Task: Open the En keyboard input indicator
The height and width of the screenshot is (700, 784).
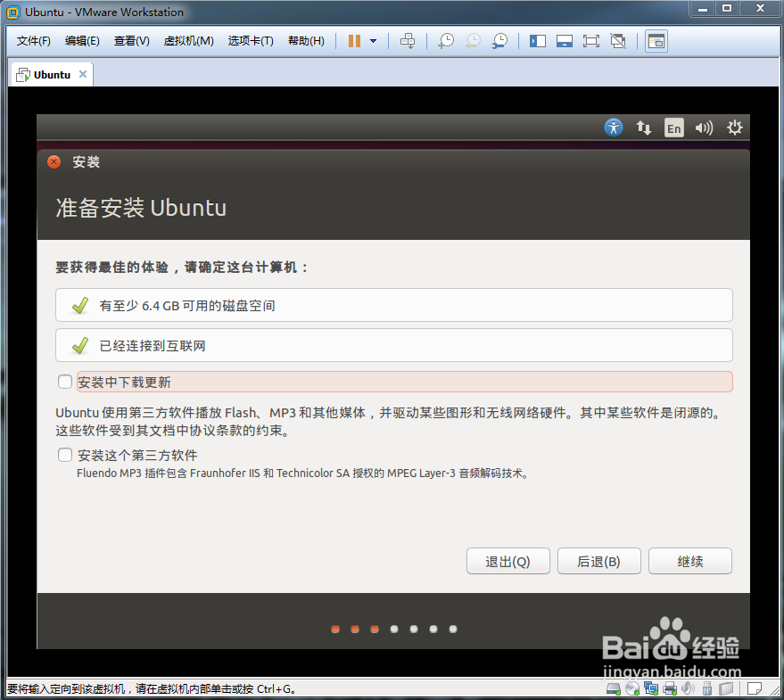Action: click(x=673, y=128)
